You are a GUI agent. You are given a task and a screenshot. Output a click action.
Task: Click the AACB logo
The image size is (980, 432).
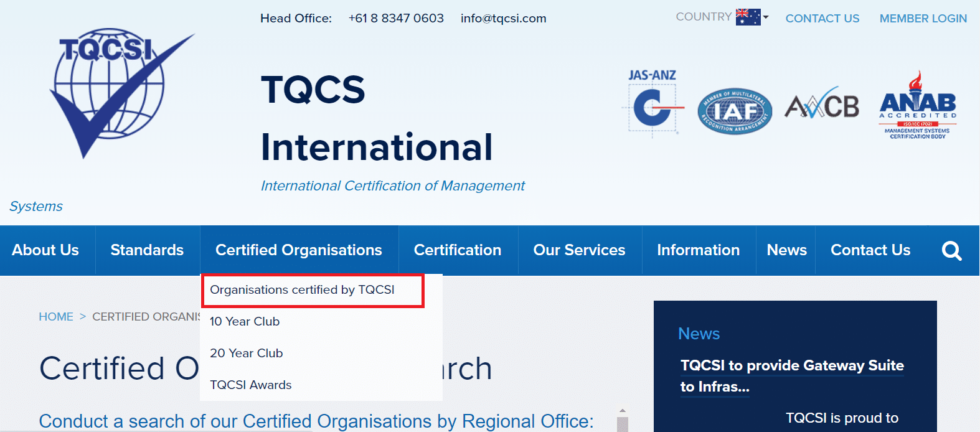pos(822,103)
